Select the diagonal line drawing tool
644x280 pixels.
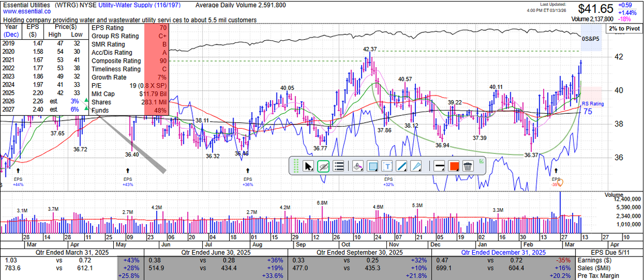coord(401,166)
